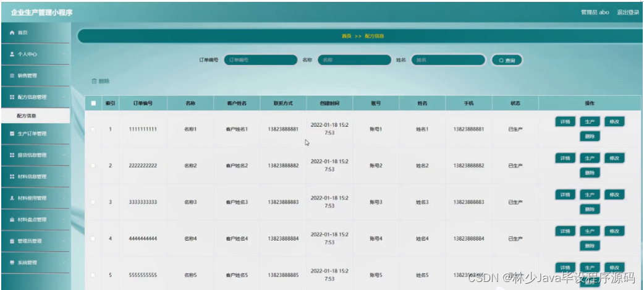Click the list icon beside 销售管理
This screenshot has width=644, height=290.
[x=12, y=76]
